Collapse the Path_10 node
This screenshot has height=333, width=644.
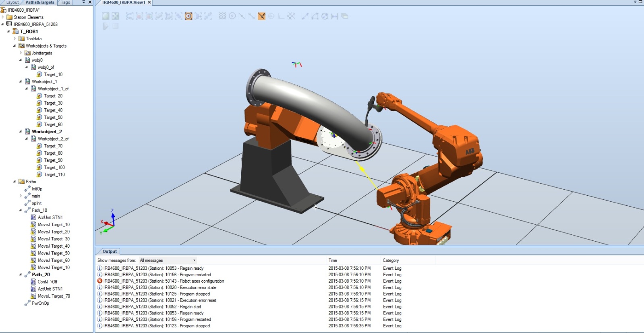(21, 210)
